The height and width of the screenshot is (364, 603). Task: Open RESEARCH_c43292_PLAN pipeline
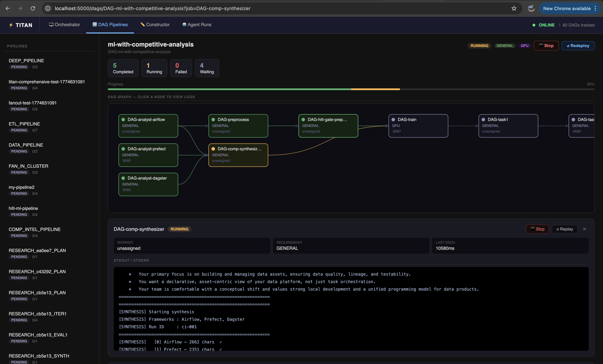point(49,274)
